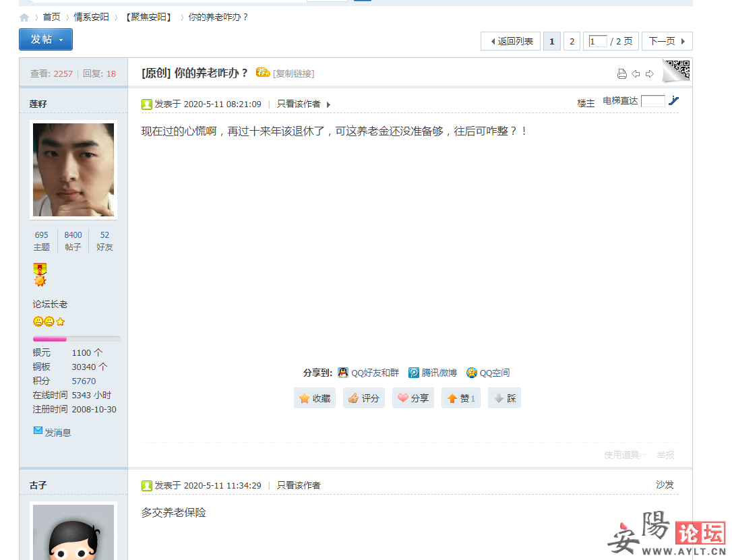Screen dimensions: 732x560
Task: Open username 古子 profile
Action: (38, 485)
